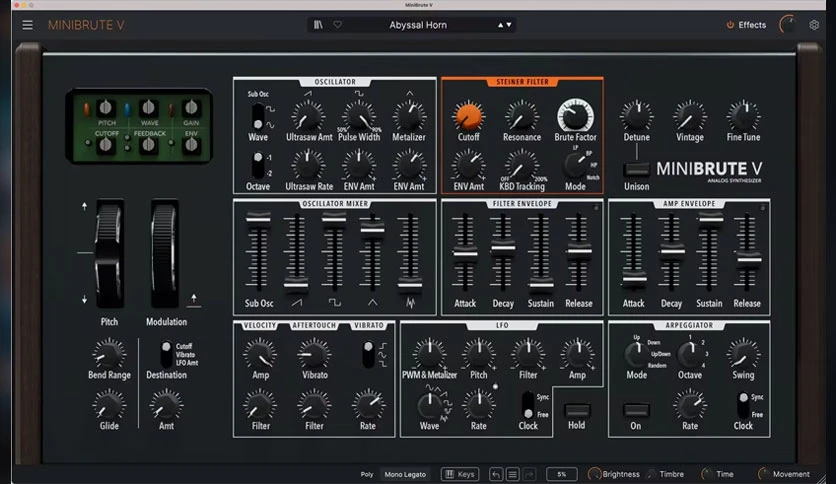
Task: Open the hamburger main menu
Action: coord(27,25)
